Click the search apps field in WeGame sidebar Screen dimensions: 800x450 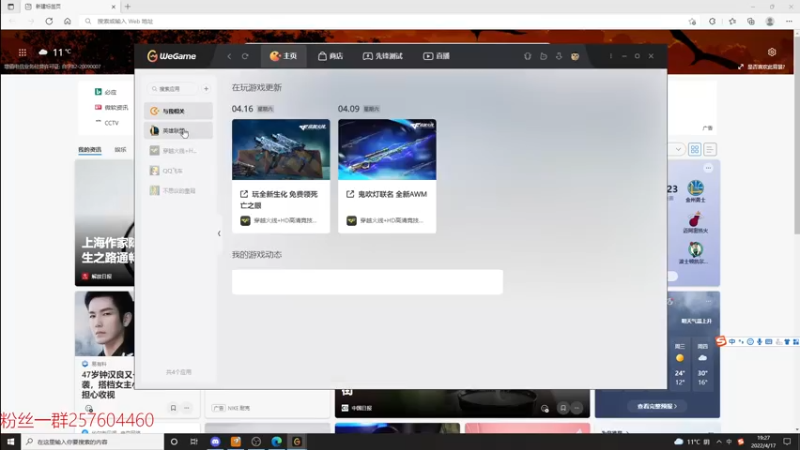172,89
